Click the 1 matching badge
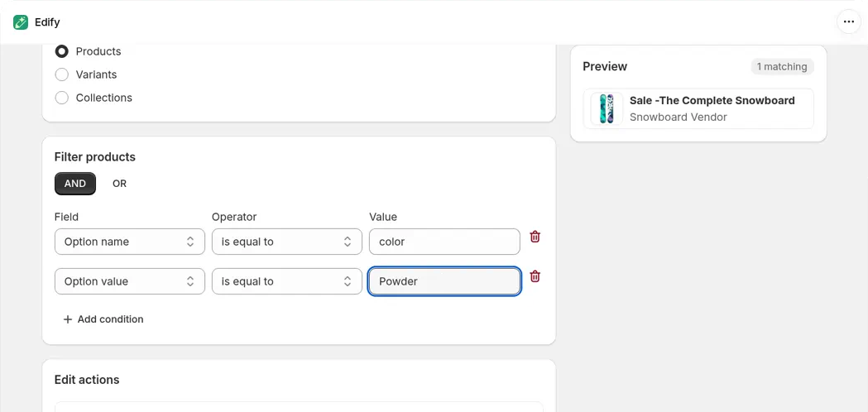The width and height of the screenshot is (868, 412). pos(782,66)
